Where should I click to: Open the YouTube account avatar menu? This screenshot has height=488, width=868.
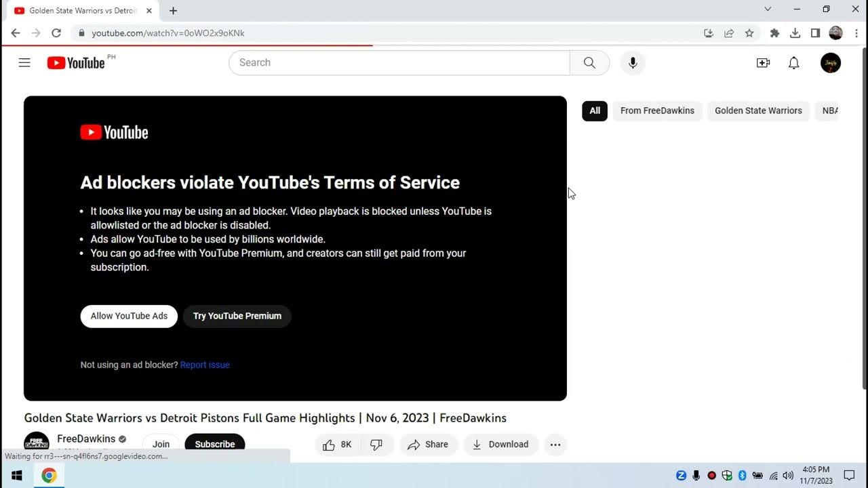click(x=831, y=63)
